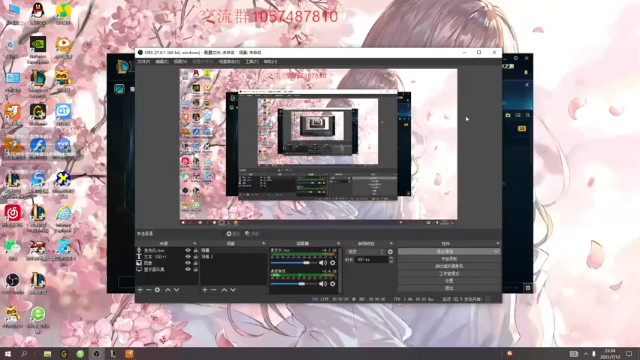The width and height of the screenshot is (640, 360).
Task: Open OBS Studio icon in the Windows taskbar
Action: [96, 353]
